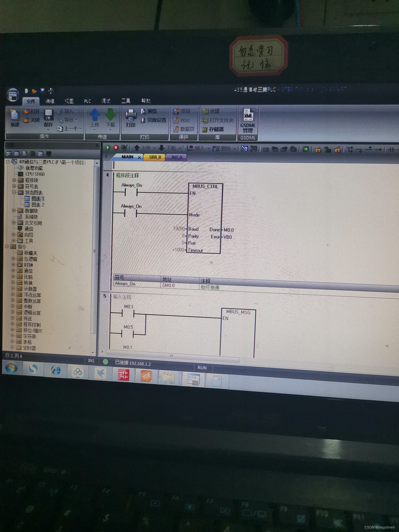Expand the Counters (计数器) instructions
The height and width of the screenshot is (532, 399).
[x=13, y=288]
